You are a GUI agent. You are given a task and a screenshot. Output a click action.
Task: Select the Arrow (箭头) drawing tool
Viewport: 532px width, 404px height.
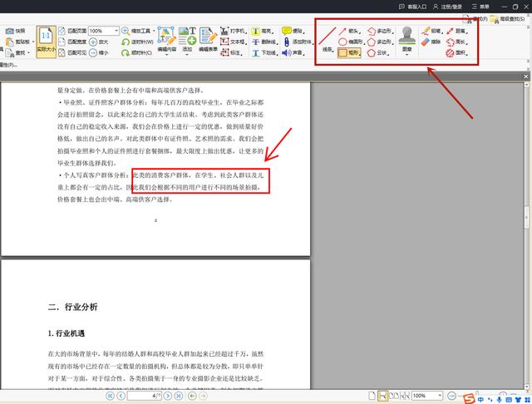coord(350,32)
